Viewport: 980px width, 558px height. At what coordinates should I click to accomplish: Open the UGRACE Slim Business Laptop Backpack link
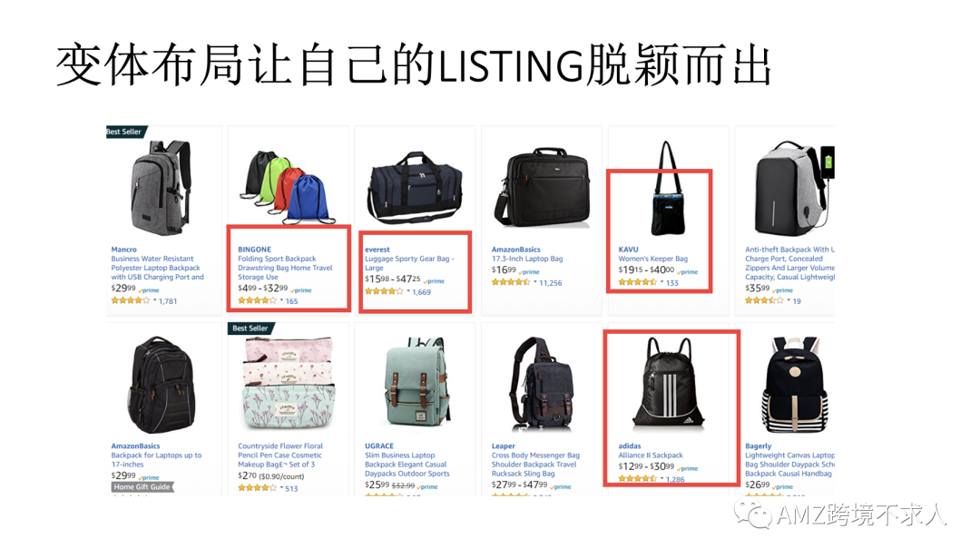coord(407,465)
